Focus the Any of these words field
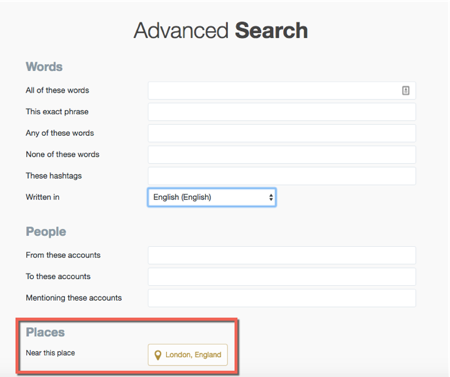The width and height of the screenshot is (450, 377). 282,133
